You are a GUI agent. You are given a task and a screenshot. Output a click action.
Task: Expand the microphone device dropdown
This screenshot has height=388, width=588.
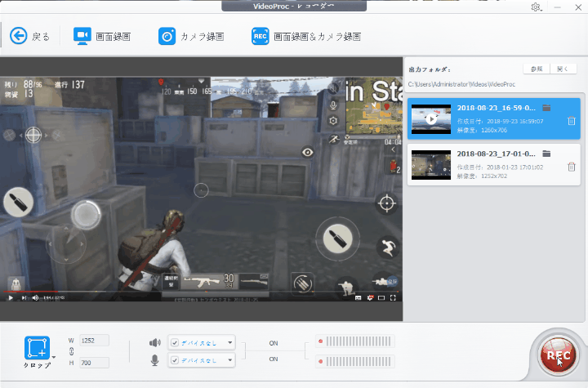(x=230, y=360)
